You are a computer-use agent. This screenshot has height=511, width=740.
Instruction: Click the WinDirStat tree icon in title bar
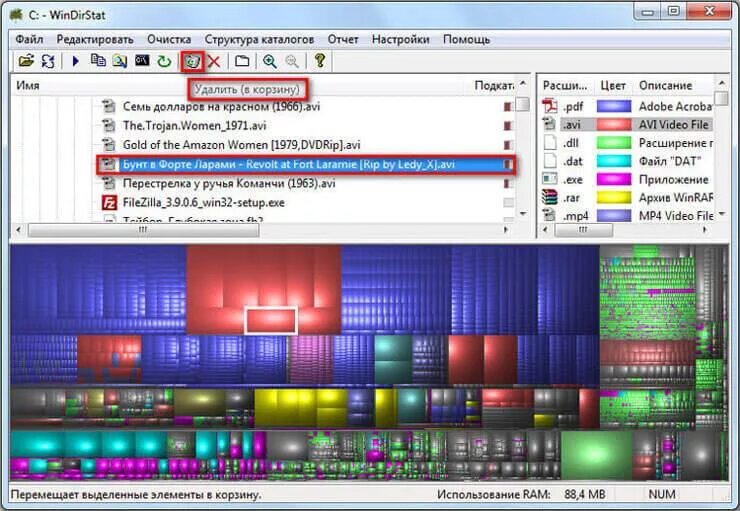pos(16,15)
